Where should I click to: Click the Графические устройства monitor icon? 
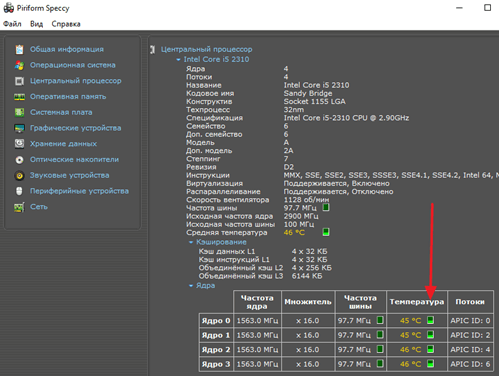coord(19,128)
